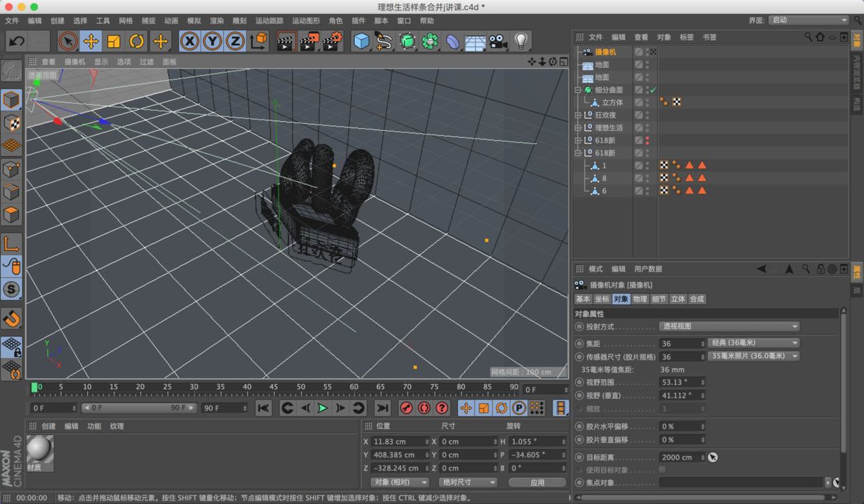Select the 摄像机 object in the object manager
Screen dimensions: 864x504
605,52
